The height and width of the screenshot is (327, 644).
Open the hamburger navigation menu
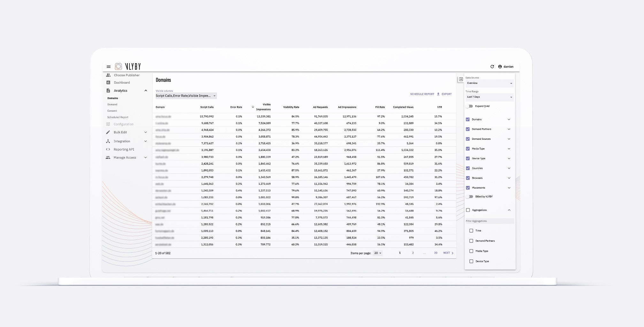pyautogui.click(x=109, y=67)
